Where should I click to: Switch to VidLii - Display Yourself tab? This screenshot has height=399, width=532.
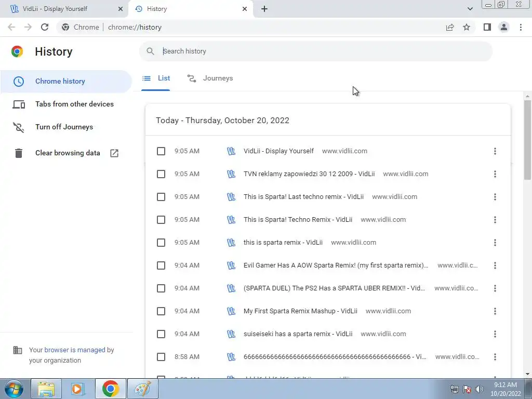(64, 9)
